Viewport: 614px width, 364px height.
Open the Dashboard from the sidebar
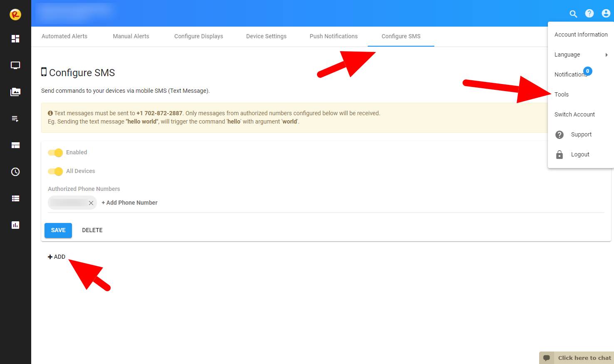tap(15, 38)
